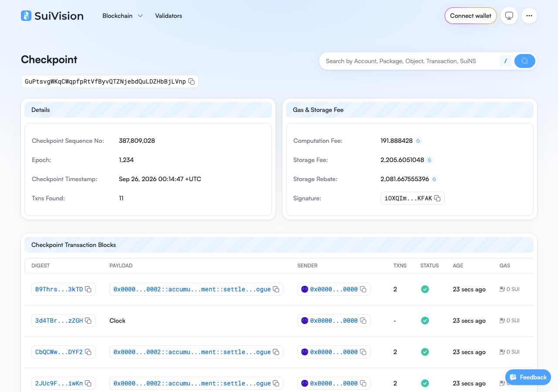Click the checkpoint sequence number 387,809,028

point(137,141)
